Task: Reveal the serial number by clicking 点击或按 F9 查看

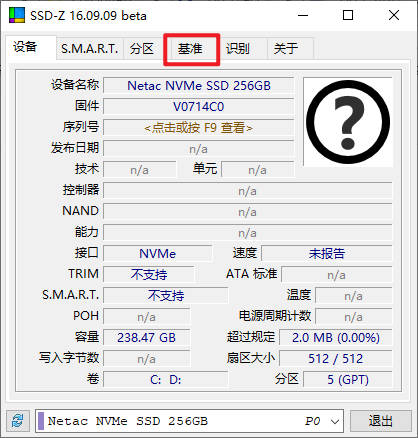Action: (x=198, y=128)
